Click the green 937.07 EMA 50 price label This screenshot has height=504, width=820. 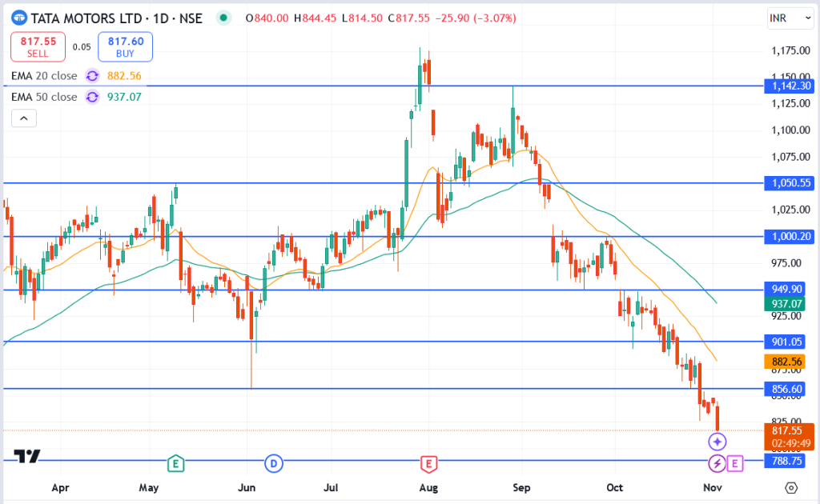pos(785,304)
